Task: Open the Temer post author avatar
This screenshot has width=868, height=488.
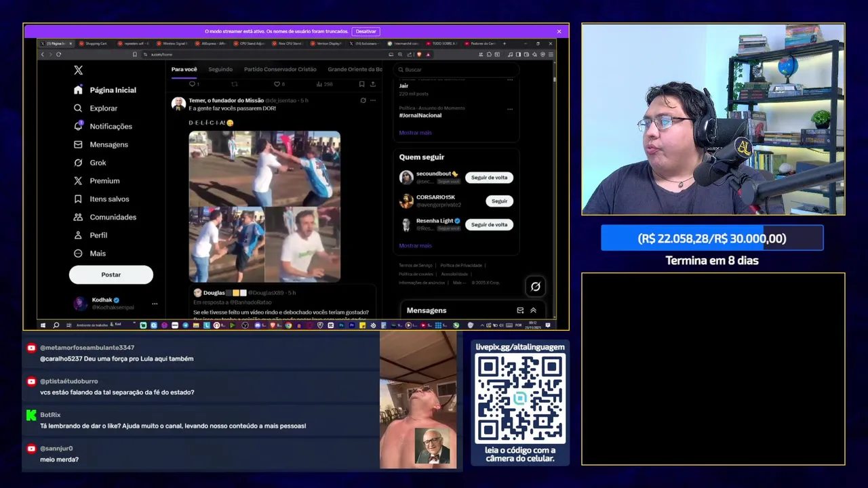Action: 178,104
